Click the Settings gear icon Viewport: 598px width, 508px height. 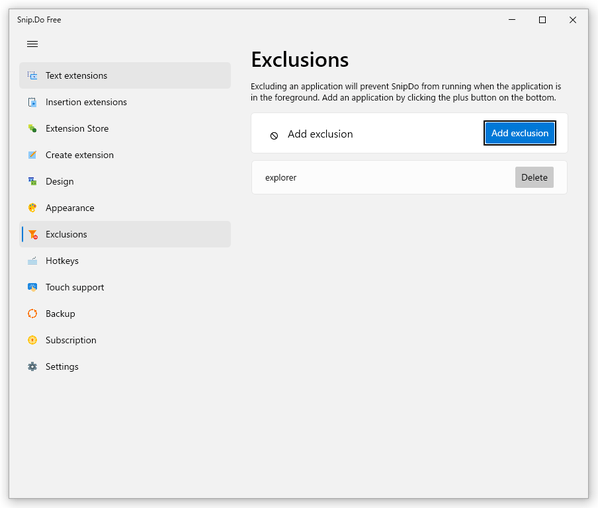click(32, 367)
